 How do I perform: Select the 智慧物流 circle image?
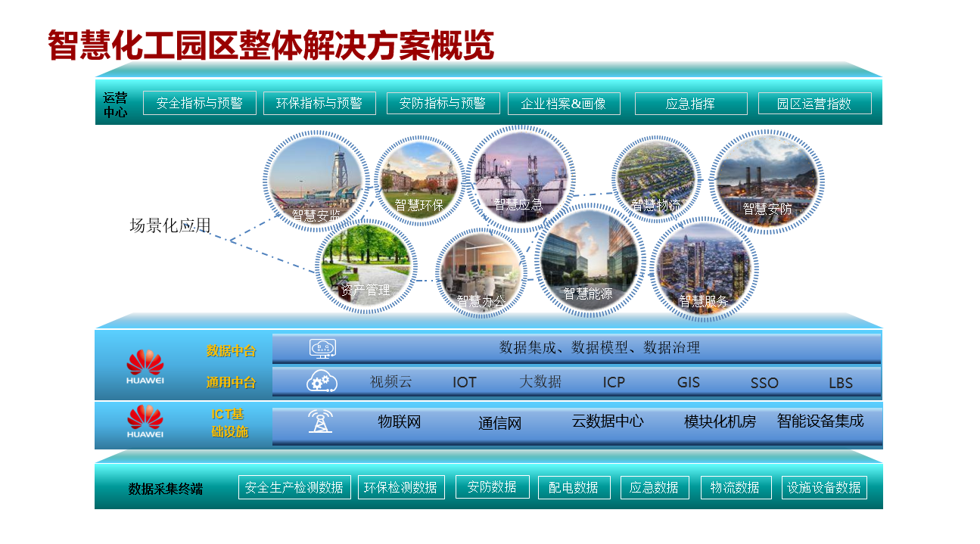(x=656, y=180)
